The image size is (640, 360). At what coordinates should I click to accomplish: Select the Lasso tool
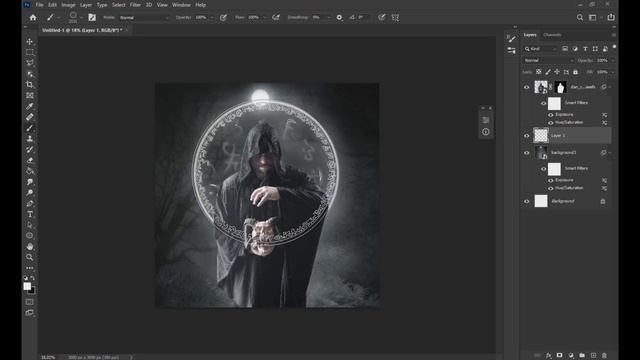[x=30, y=63]
